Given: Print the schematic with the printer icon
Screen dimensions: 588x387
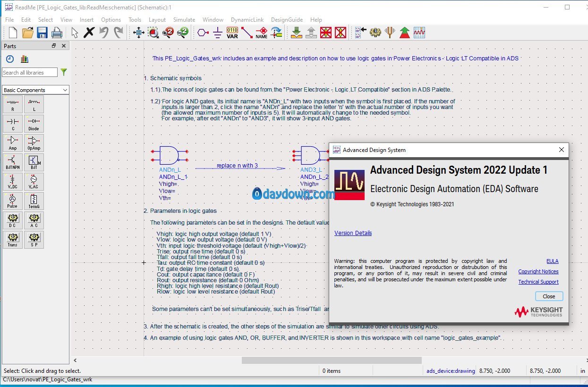Looking at the screenshot, I should [x=57, y=33].
